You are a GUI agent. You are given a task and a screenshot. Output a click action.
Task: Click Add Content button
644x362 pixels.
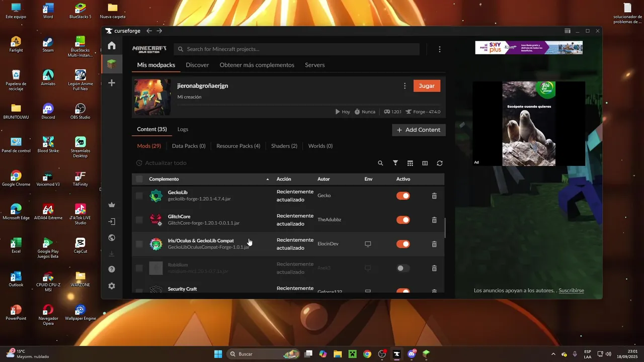point(419,130)
